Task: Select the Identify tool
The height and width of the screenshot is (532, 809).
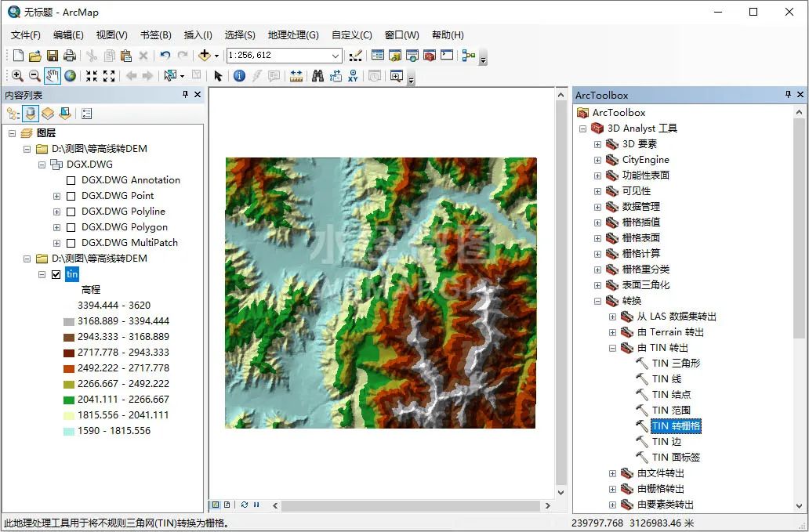Action: pos(239,76)
